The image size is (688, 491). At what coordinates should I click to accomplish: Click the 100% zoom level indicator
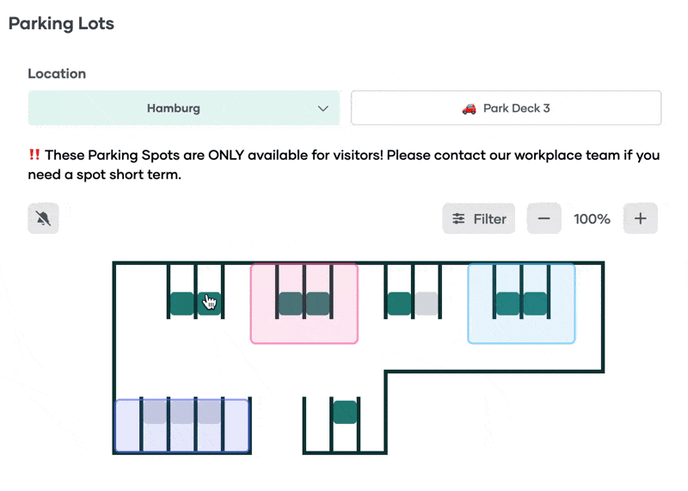click(x=592, y=219)
